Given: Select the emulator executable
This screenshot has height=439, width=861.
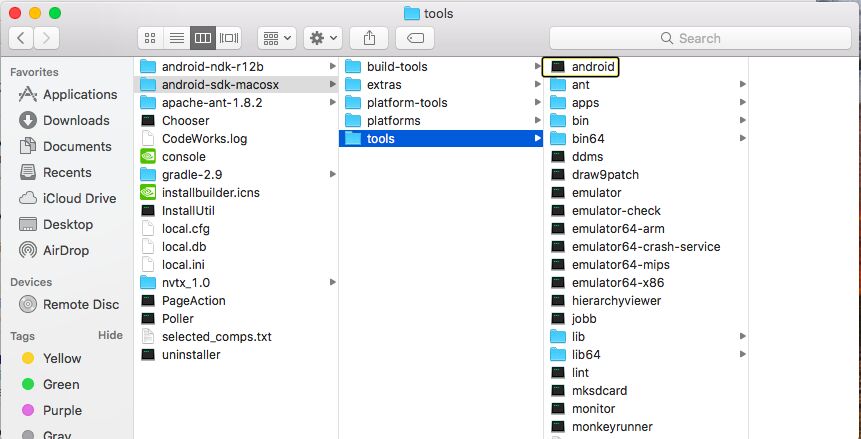Looking at the screenshot, I should pyautogui.click(x=585, y=193).
